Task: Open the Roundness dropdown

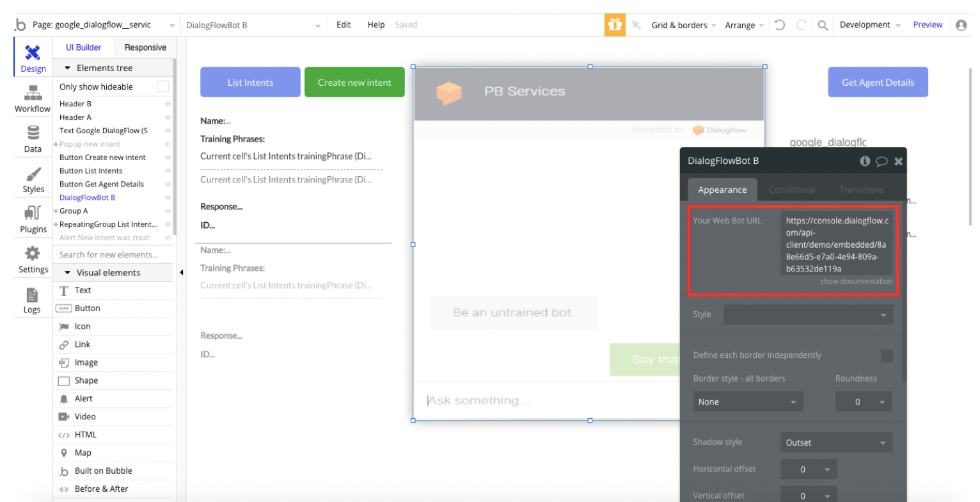Action: point(864,402)
